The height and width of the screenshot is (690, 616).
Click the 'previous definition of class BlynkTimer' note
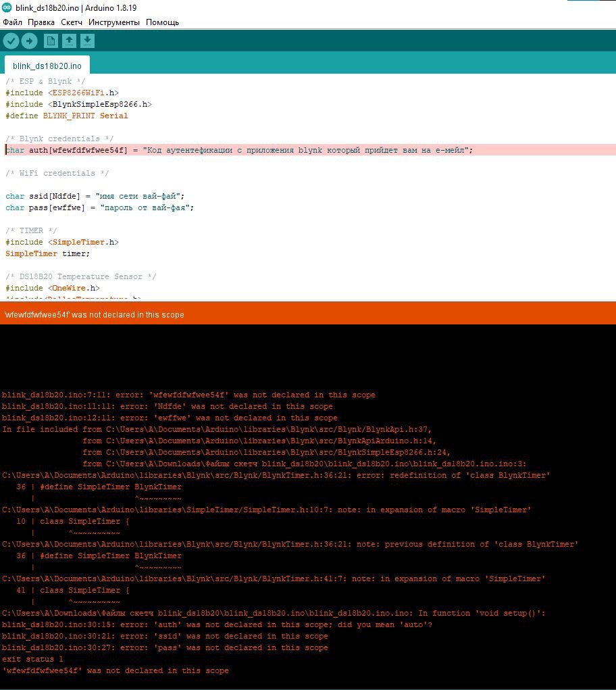point(290,544)
